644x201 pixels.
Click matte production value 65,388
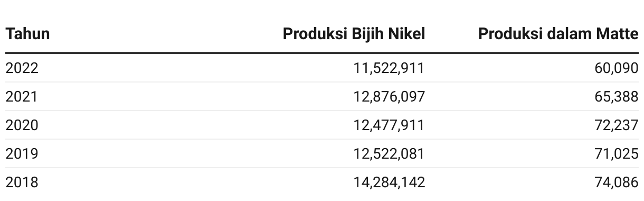click(x=616, y=97)
